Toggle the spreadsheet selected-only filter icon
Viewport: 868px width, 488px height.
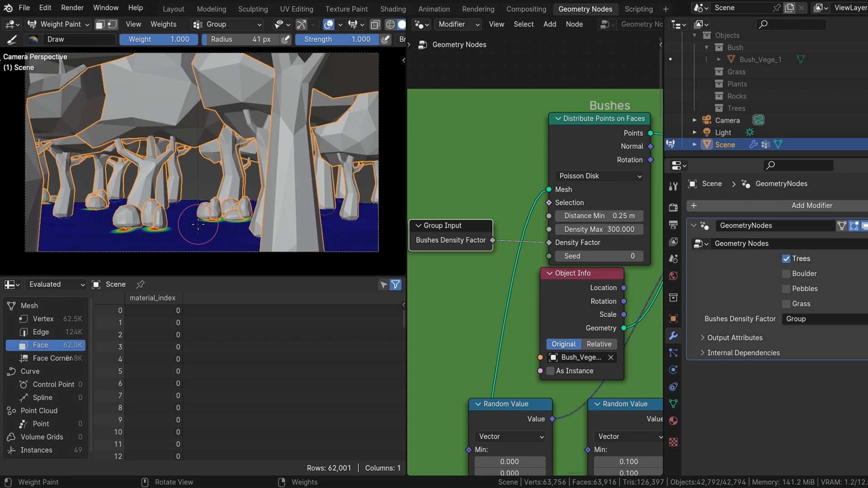(x=383, y=285)
